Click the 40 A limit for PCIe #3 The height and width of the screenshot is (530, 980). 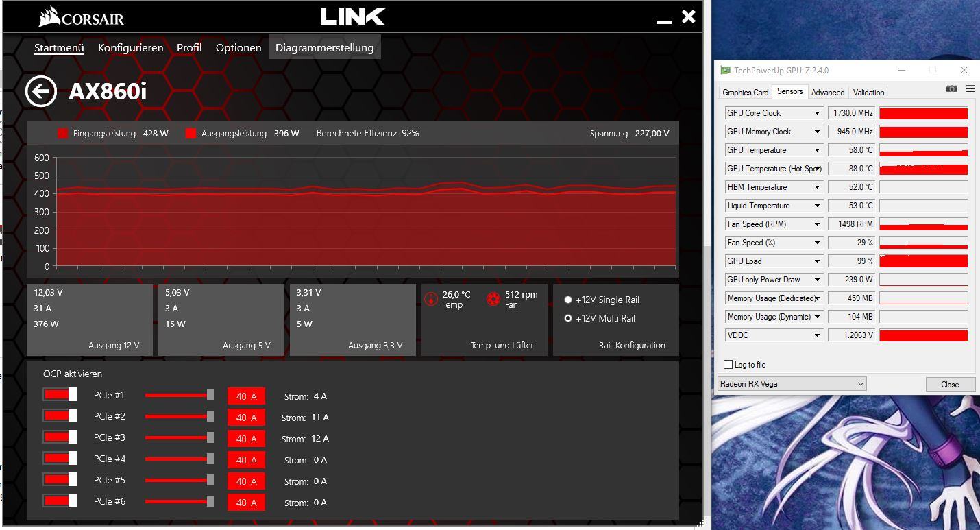pyautogui.click(x=246, y=439)
